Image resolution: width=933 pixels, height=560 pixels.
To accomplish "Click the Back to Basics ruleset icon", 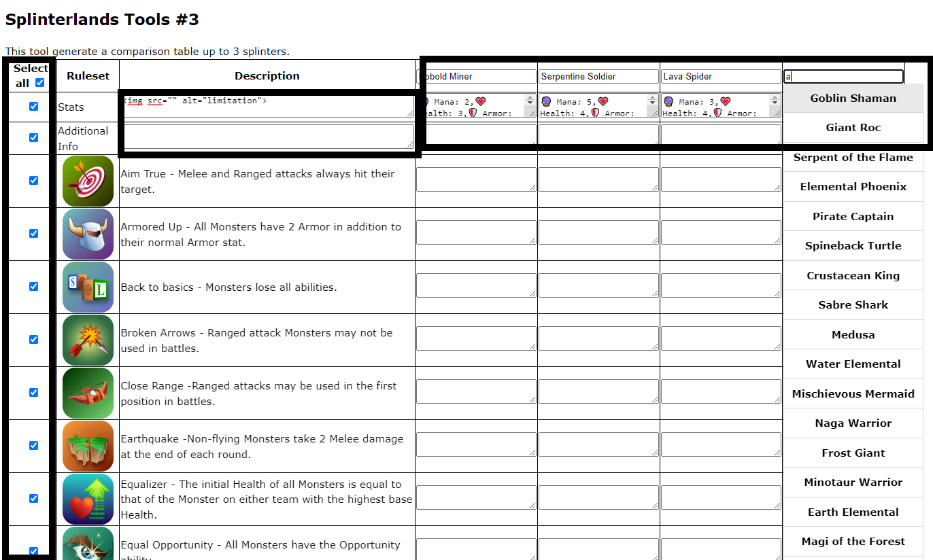I will coord(88,286).
